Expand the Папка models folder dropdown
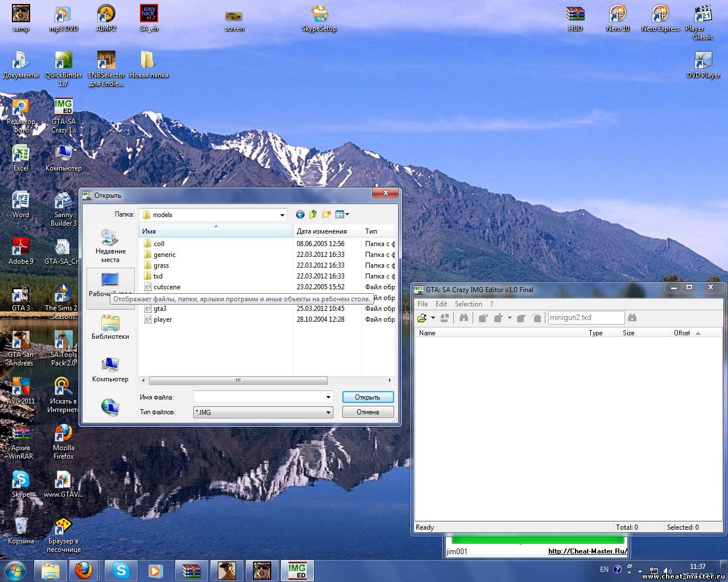 (282, 215)
